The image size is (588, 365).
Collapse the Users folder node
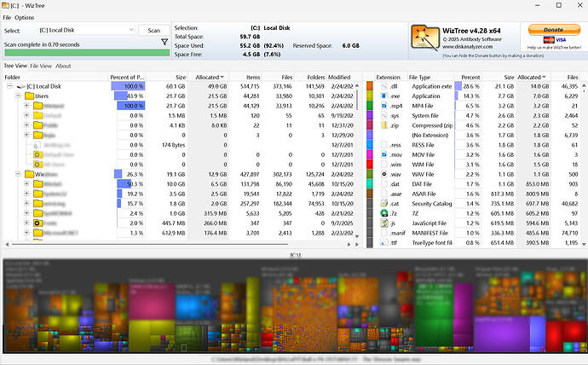[16, 96]
